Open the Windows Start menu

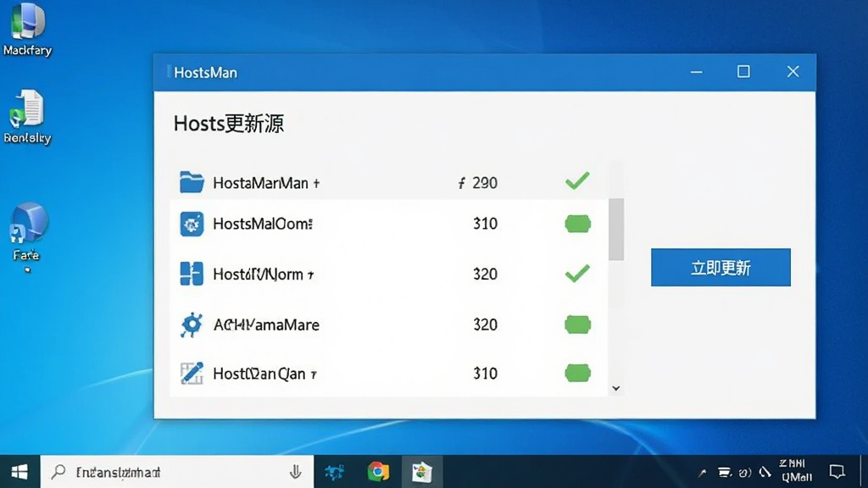pos(20,472)
